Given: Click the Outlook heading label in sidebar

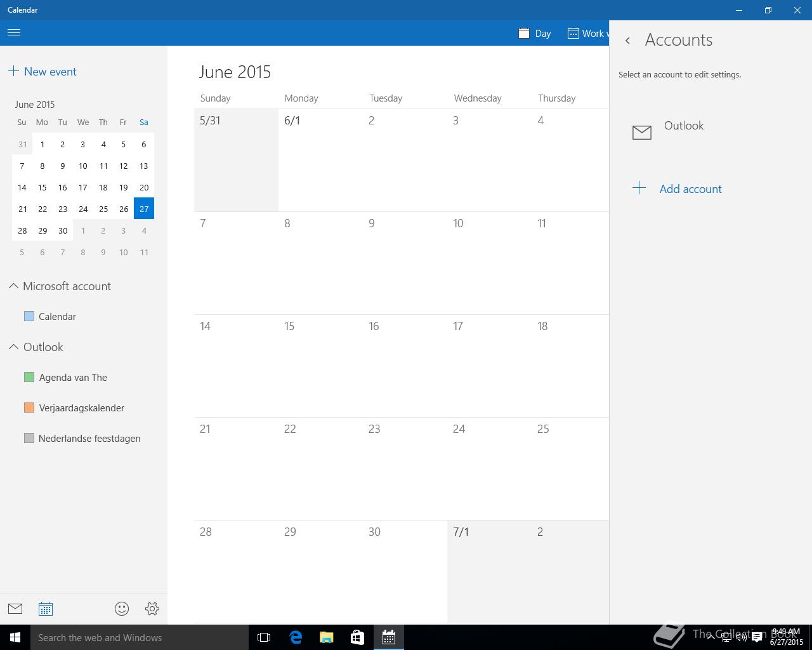Looking at the screenshot, I should pos(43,347).
